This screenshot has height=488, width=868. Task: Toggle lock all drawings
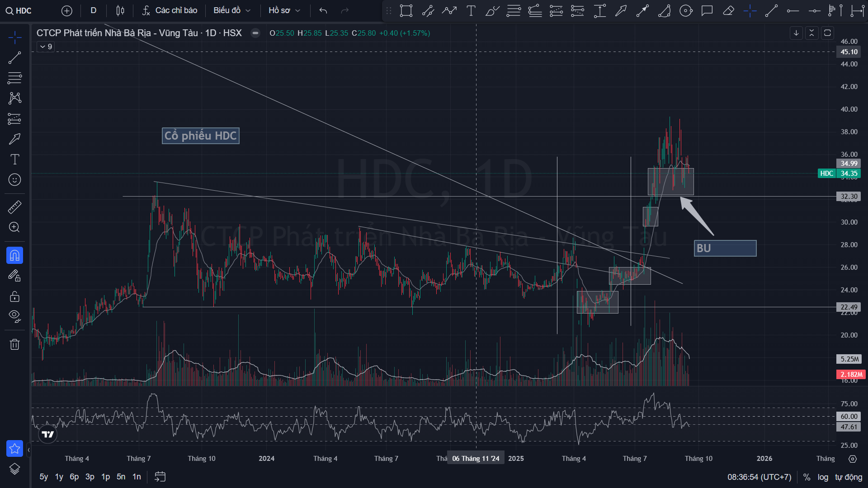click(x=14, y=296)
